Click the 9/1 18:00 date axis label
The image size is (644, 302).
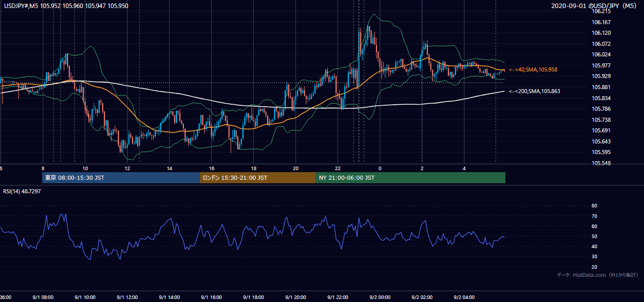[x=253, y=297]
